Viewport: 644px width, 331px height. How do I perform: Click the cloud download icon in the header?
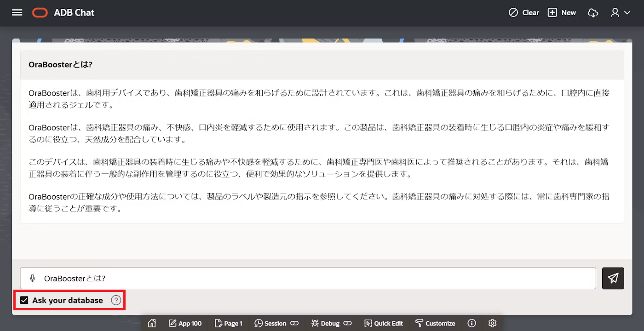[x=593, y=12]
